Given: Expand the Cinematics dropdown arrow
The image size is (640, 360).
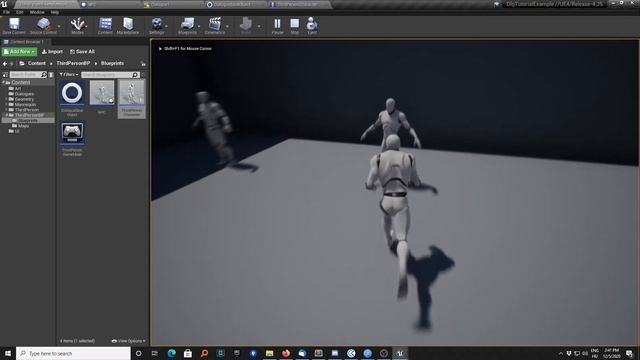Looking at the screenshot, I should tap(227, 26).
